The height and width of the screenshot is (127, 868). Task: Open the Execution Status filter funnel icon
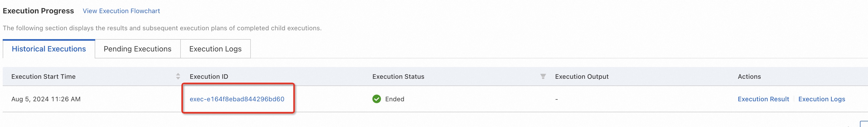[543, 76]
